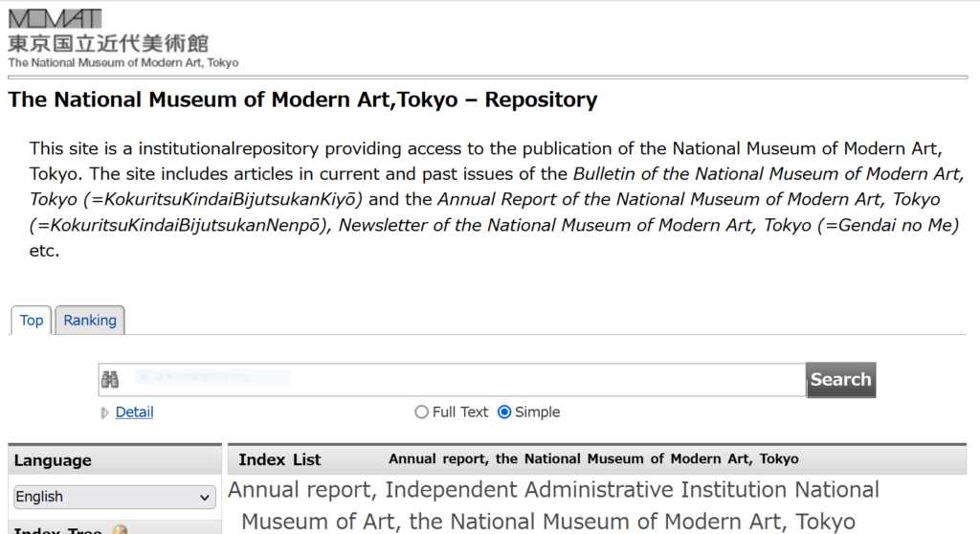Click the Language panel header
The height and width of the screenshot is (534, 980).
[x=115, y=460]
